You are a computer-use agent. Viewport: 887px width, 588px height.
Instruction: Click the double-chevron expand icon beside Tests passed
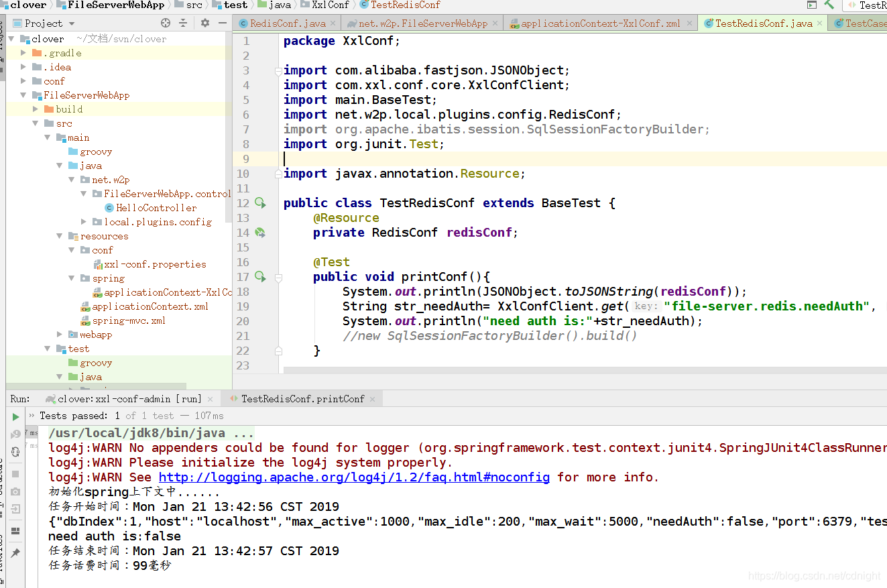tap(31, 416)
